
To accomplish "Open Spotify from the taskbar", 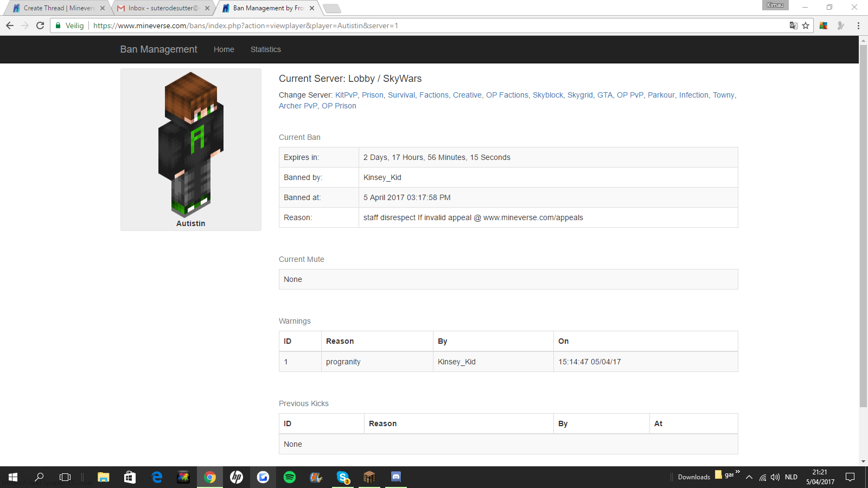I will pyautogui.click(x=290, y=477).
